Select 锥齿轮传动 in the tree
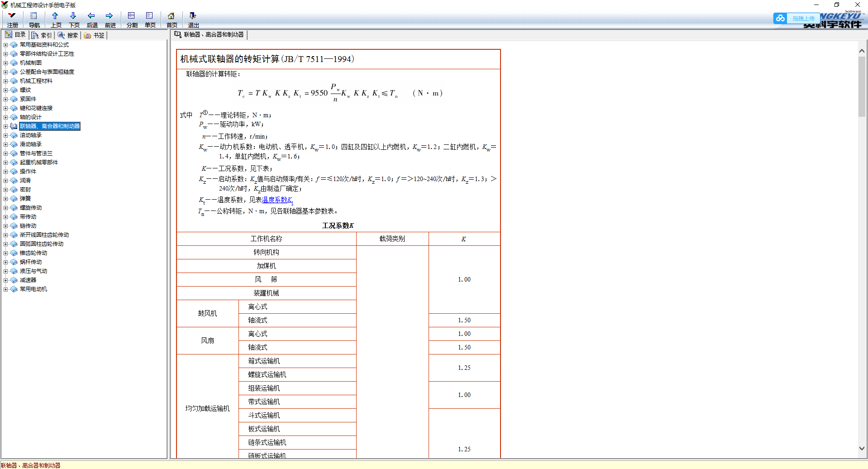868x469 pixels. (x=33, y=253)
